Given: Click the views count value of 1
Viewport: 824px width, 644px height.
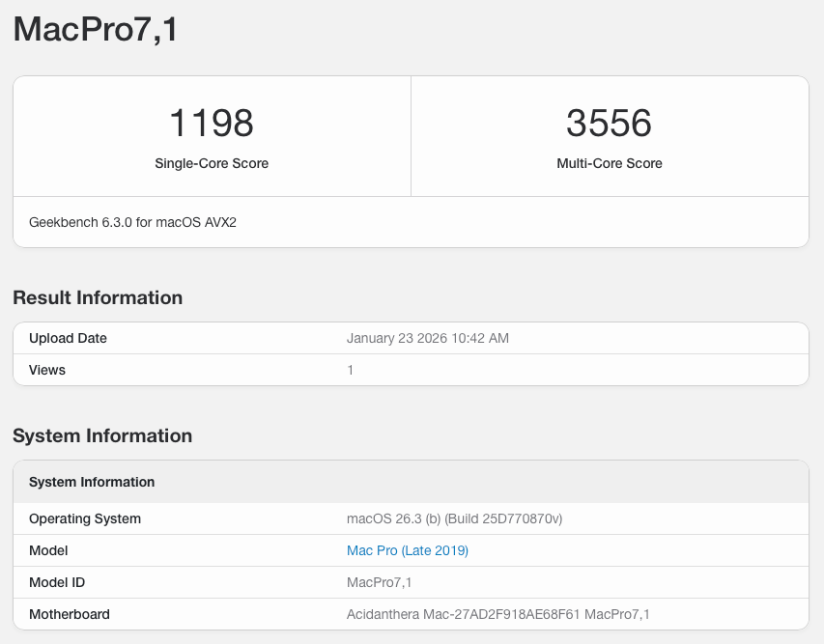Looking at the screenshot, I should tap(351, 370).
